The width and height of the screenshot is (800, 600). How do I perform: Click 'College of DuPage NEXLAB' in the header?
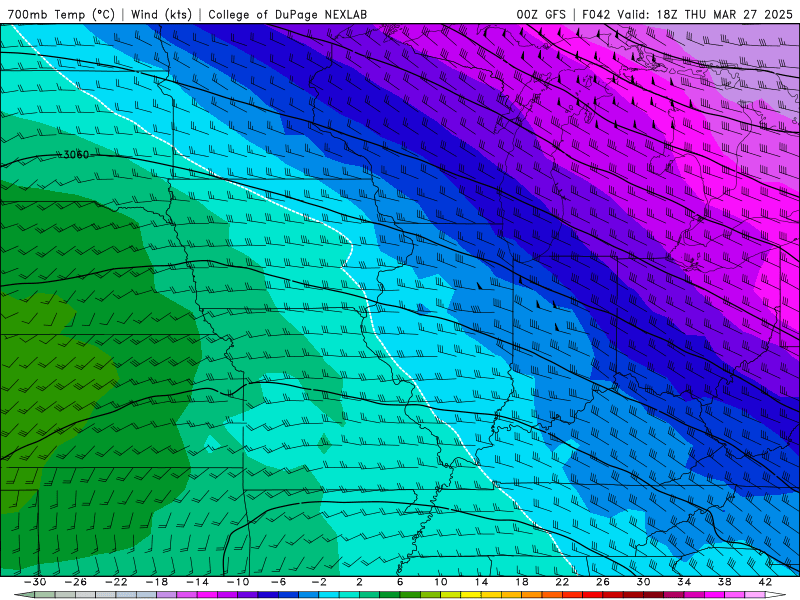(x=287, y=14)
